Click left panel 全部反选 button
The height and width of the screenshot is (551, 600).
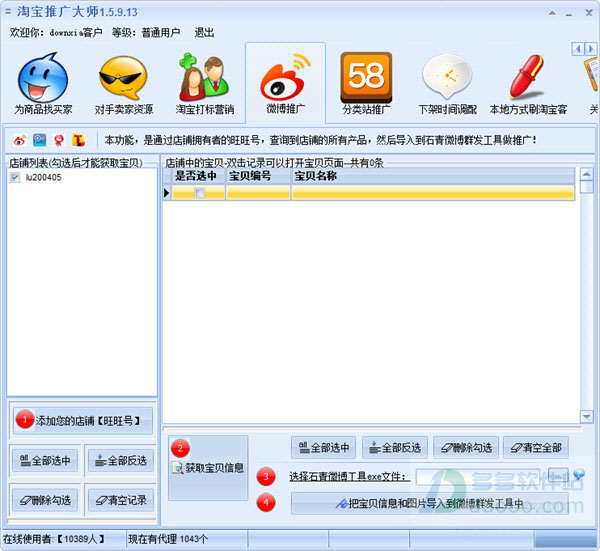(x=121, y=460)
